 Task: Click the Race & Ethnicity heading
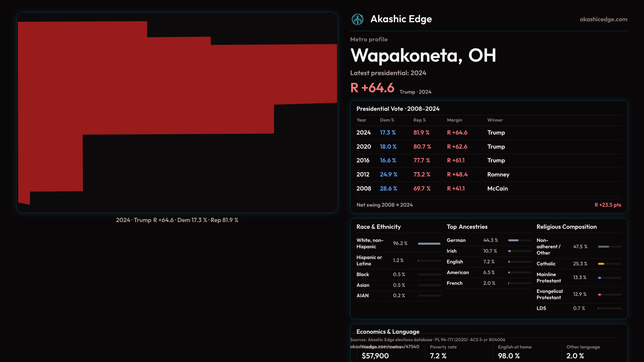378,227
